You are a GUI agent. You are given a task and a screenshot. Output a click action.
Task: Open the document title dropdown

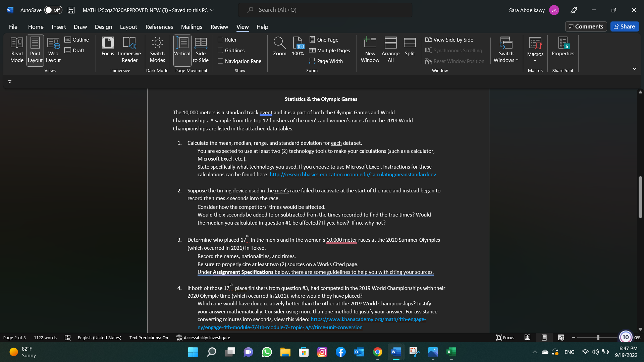coord(211,10)
